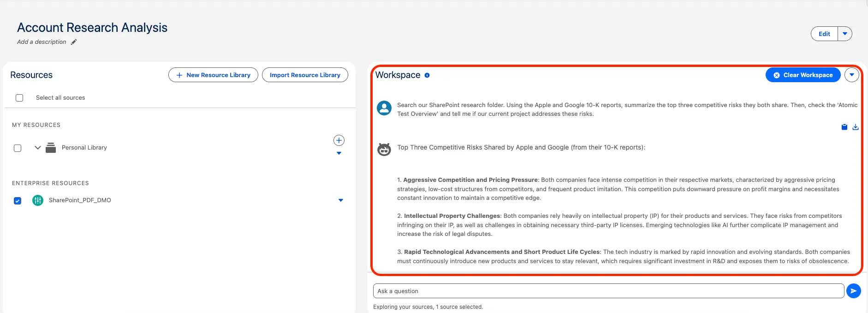
Task: Click the Select all sources label
Action: [60, 98]
